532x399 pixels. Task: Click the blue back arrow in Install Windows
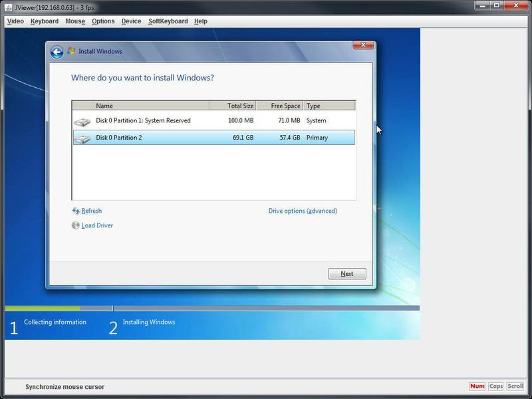point(57,52)
